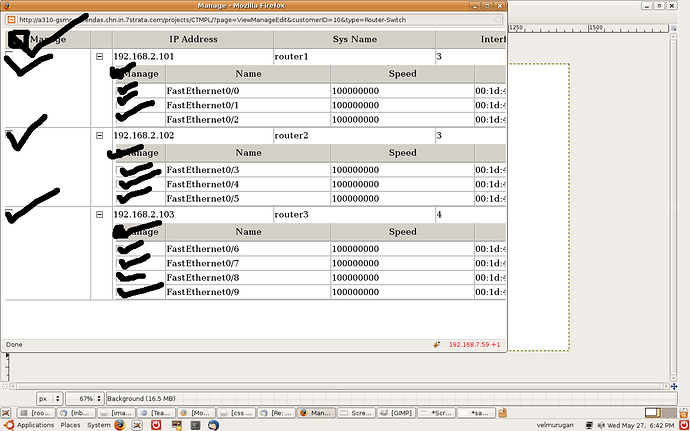Click the red power launcher beside Firefox icon

(x=155, y=425)
